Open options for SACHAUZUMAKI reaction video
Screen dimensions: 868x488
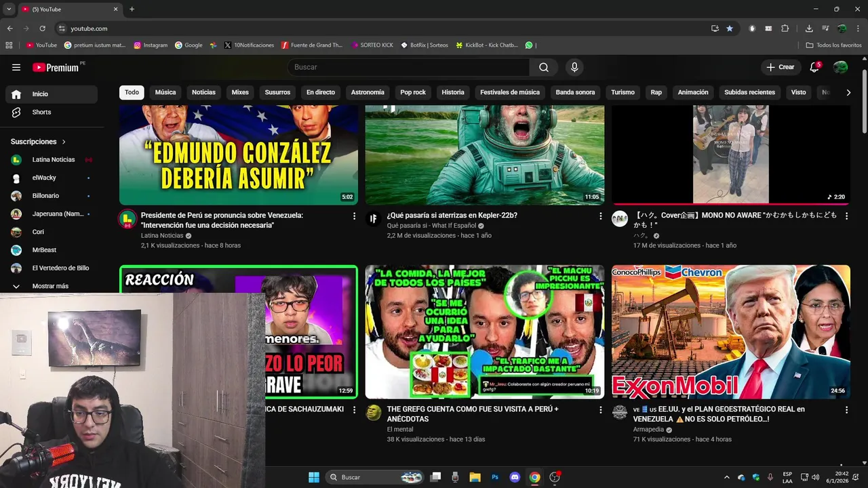(354, 410)
